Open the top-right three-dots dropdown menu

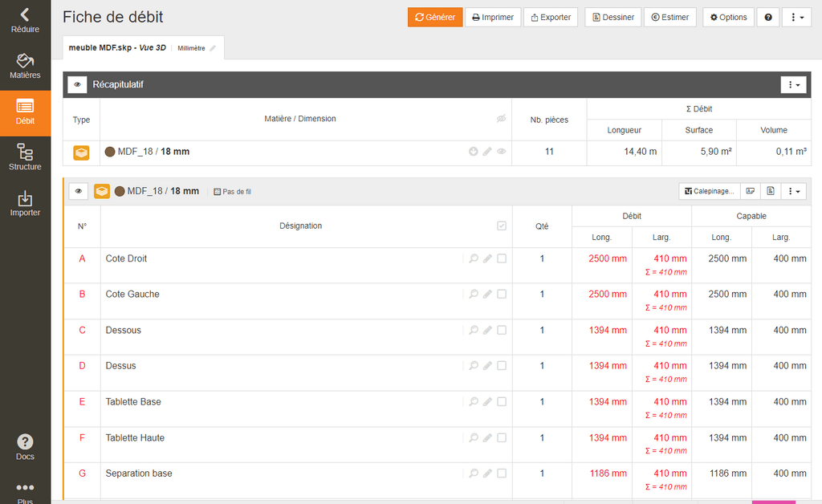[x=796, y=17]
